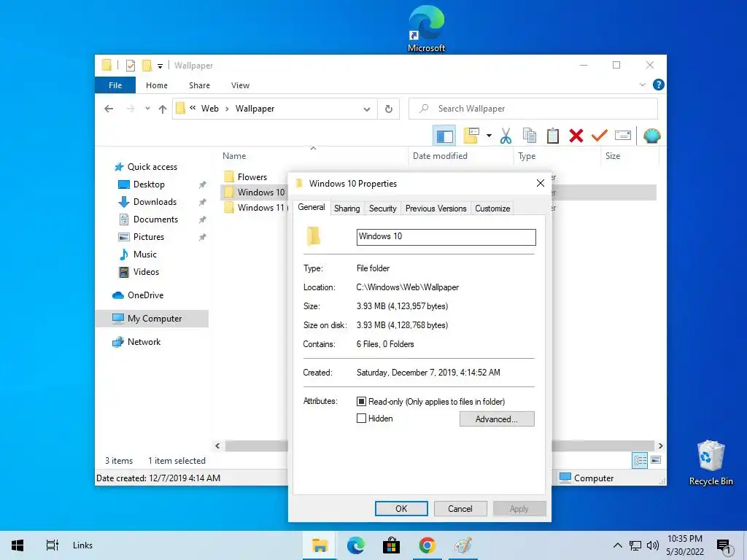
Task: Refresh the Wallpaper folder view
Action: pyautogui.click(x=389, y=109)
